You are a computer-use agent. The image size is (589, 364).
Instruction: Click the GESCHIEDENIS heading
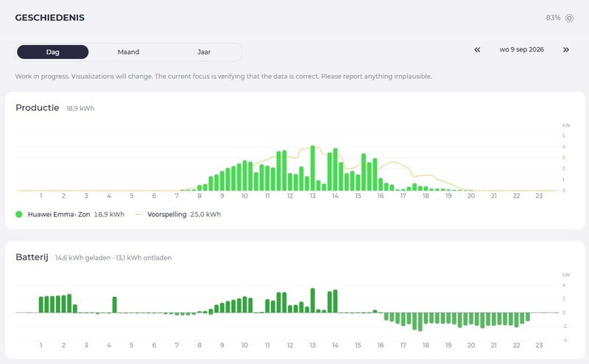pyautogui.click(x=49, y=18)
